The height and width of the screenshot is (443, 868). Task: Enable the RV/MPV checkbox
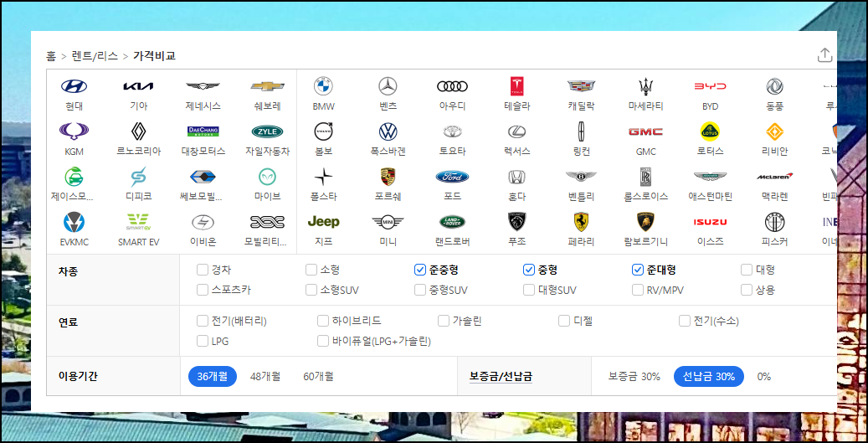pyautogui.click(x=637, y=290)
